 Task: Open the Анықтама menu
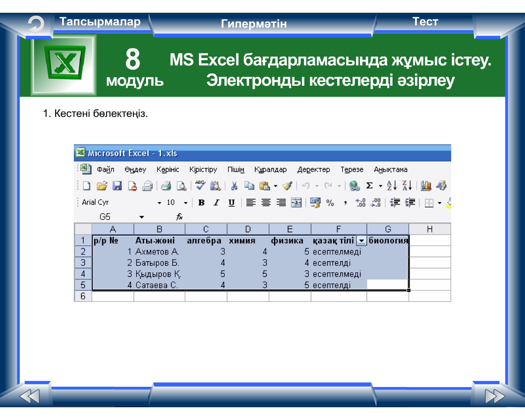coord(390,169)
